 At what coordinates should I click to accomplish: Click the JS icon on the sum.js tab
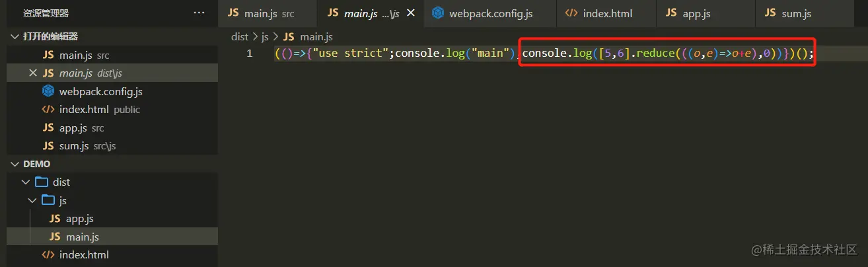pos(770,13)
